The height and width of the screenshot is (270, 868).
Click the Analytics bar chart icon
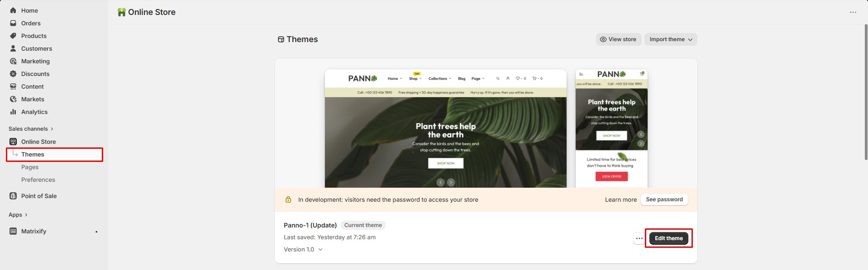[13, 112]
